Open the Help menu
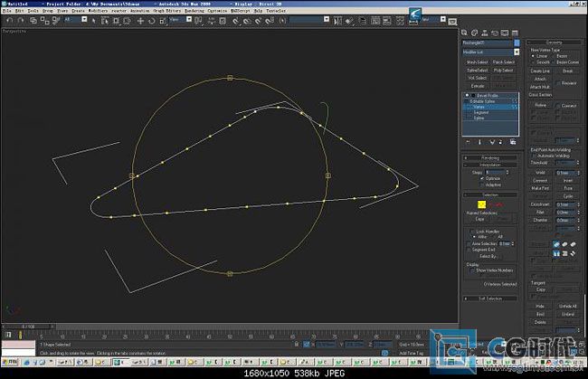The image size is (588, 379). 258,11
